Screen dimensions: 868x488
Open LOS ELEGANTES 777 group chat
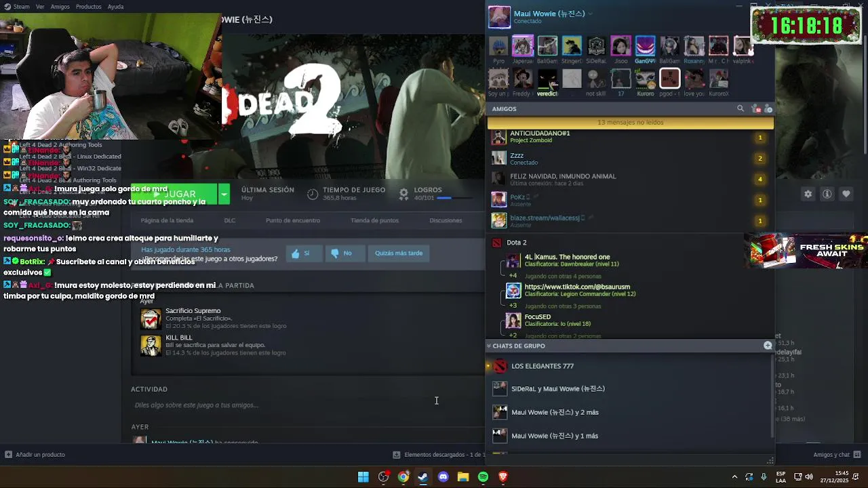coord(630,366)
